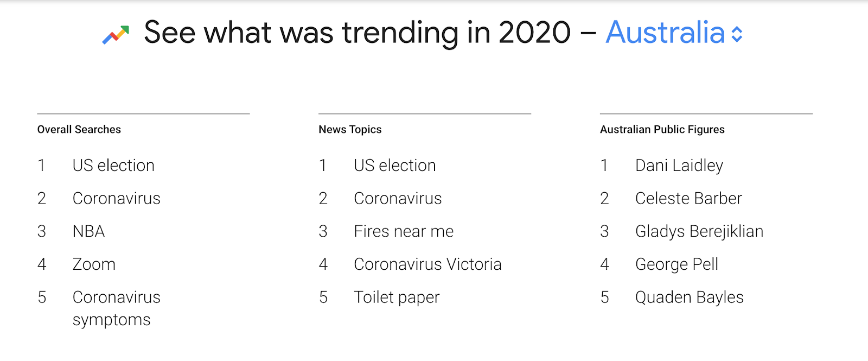Viewport: 868px width, 361px height.
Task: Click 'Coronavirus' under News Topics
Action: (398, 199)
